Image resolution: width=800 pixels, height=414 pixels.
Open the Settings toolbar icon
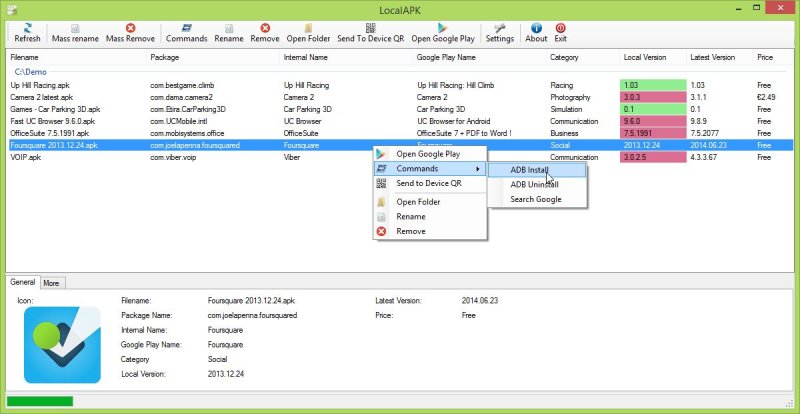(499, 33)
